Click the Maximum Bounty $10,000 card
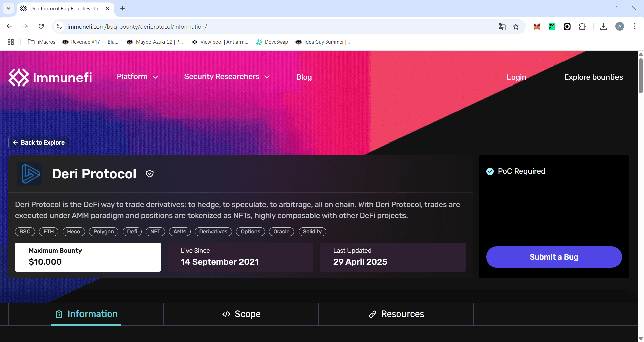This screenshot has height=342, width=644. click(88, 257)
